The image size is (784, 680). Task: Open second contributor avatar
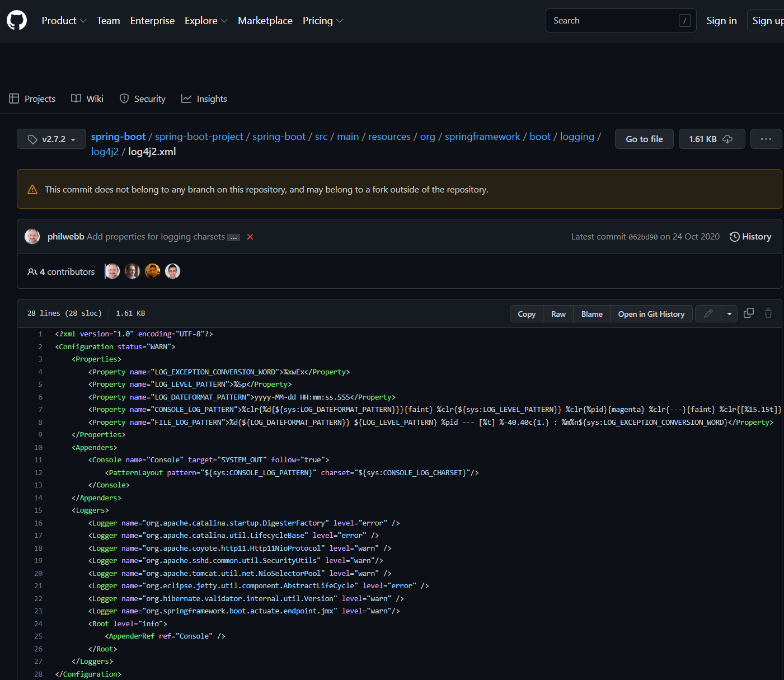click(x=132, y=271)
